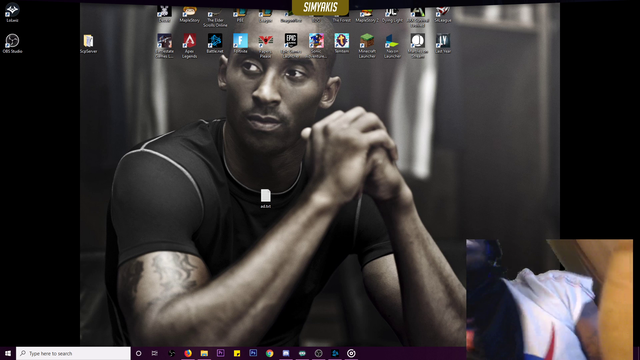The height and width of the screenshot is (360, 640).
Task: Select the Temtem desktop shortcut
Action: [342, 44]
